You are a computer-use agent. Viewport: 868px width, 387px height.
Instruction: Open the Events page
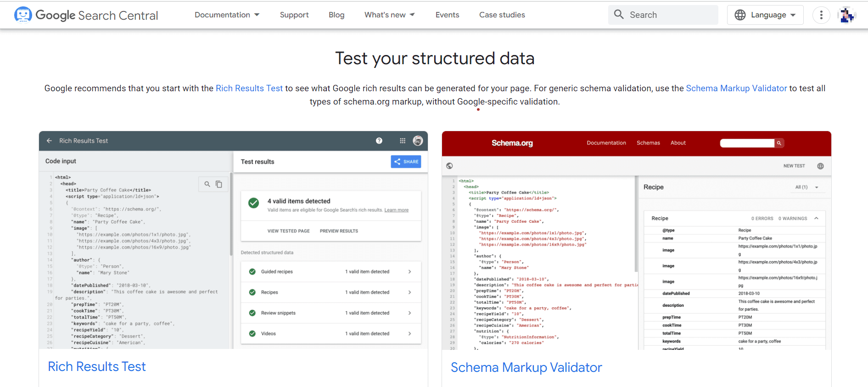(447, 15)
